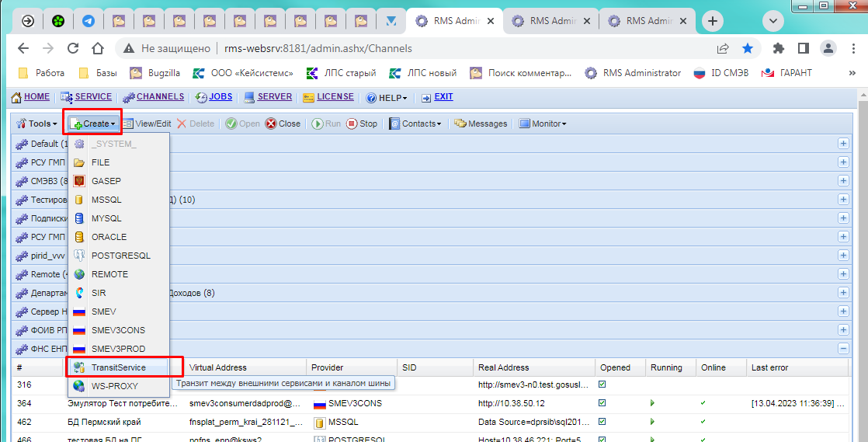Screen dimensions: 868x442
Task: Expand the pirid_vvv group plus icon
Action: pyautogui.click(x=843, y=256)
